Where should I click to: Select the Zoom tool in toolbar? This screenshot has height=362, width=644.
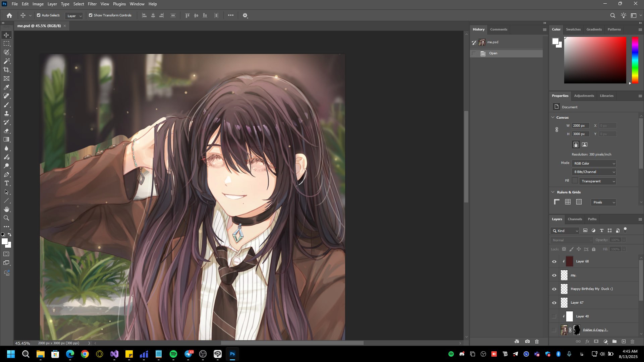(x=6, y=218)
